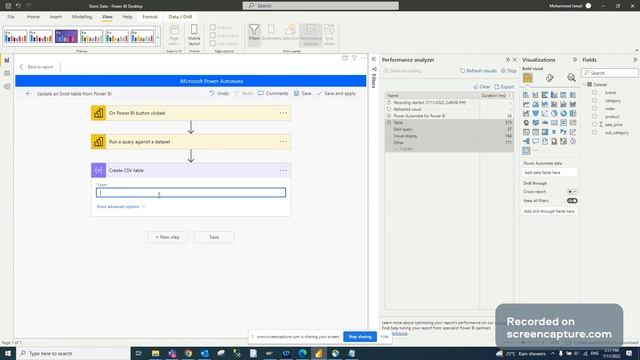The width and height of the screenshot is (640, 360).
Task: Close the Performance analyzer pane
Action: [515, 60]
